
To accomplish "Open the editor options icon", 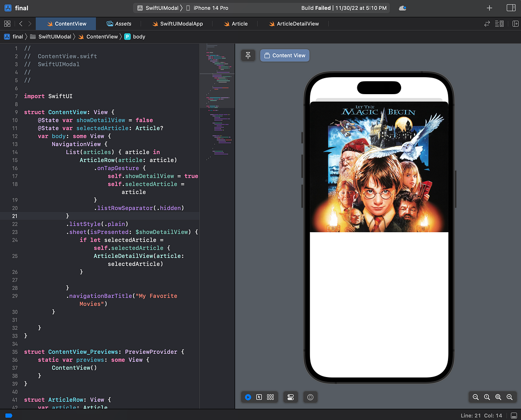I will click(499, 24).
